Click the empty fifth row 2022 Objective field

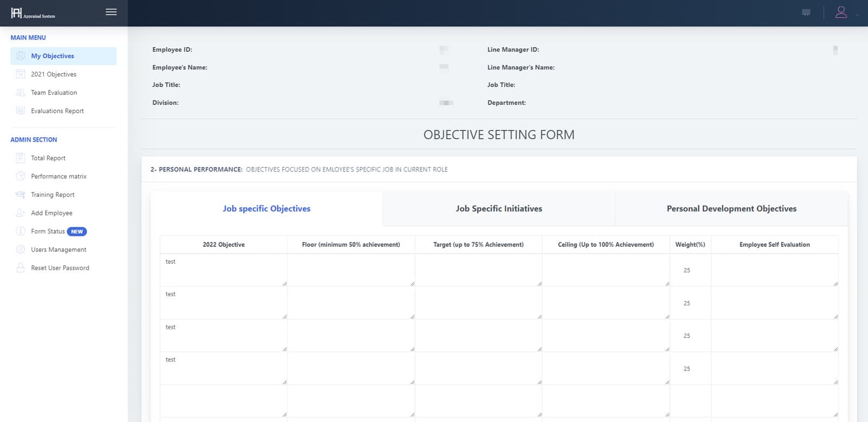click(x=224, y=401)
